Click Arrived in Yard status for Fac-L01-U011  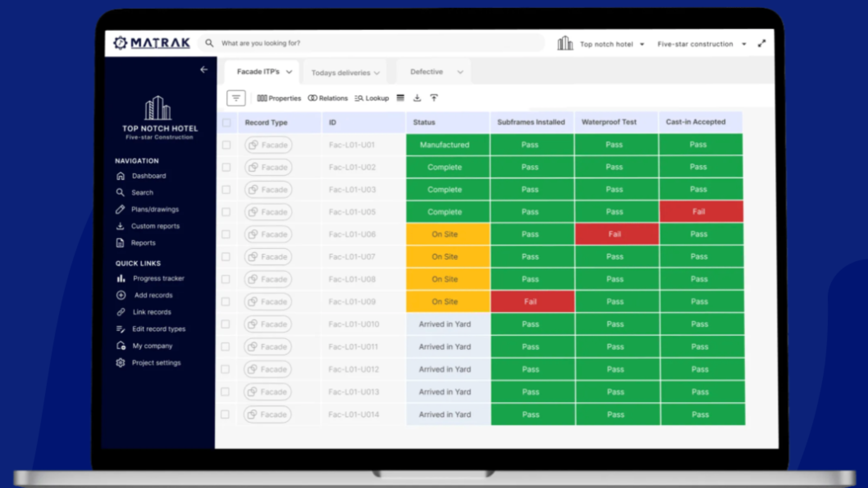coord(448,347)
